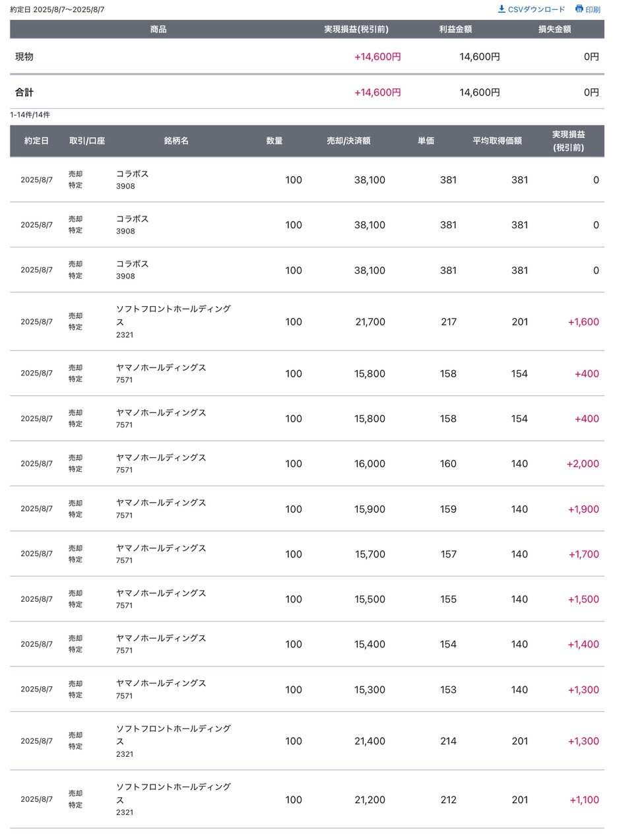Click the ソフトフロント row with +1,100 profit
644x836 pixels.
(x=307, y=799)
